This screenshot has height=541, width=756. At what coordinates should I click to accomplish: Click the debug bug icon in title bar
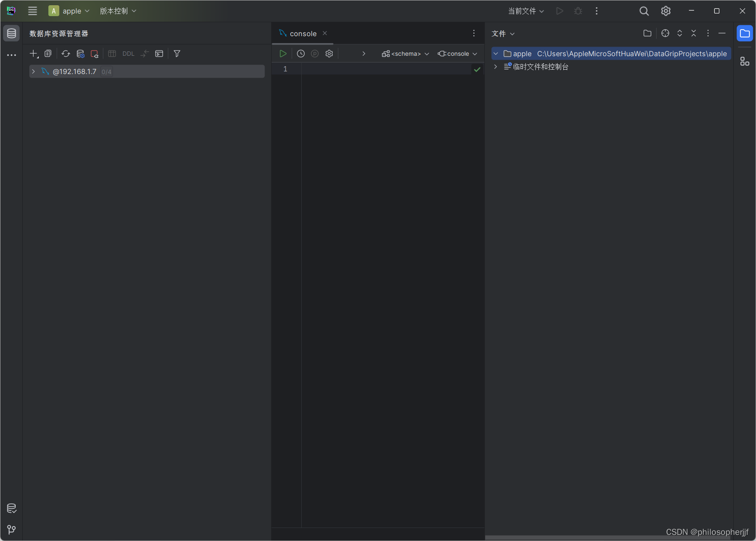(x=578, y=11)
